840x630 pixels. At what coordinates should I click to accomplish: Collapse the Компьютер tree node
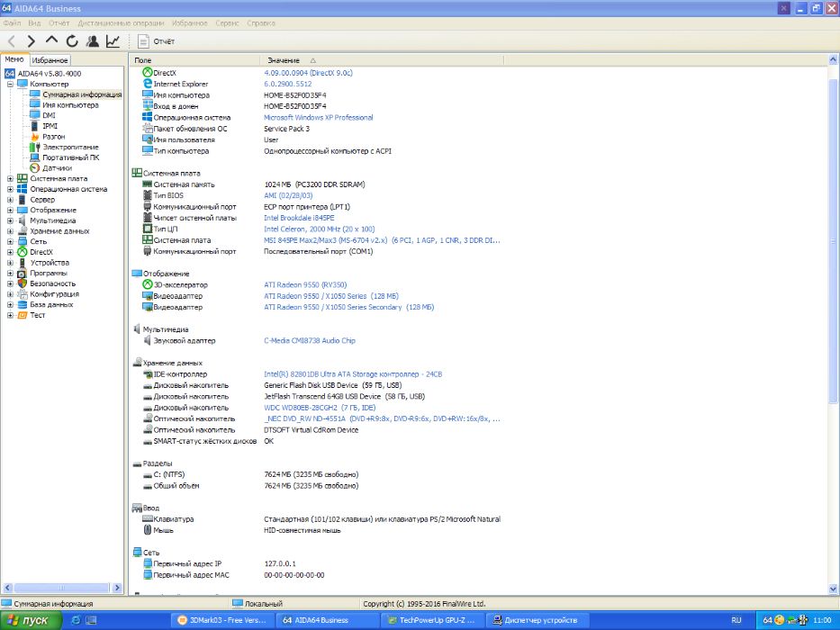10,84
